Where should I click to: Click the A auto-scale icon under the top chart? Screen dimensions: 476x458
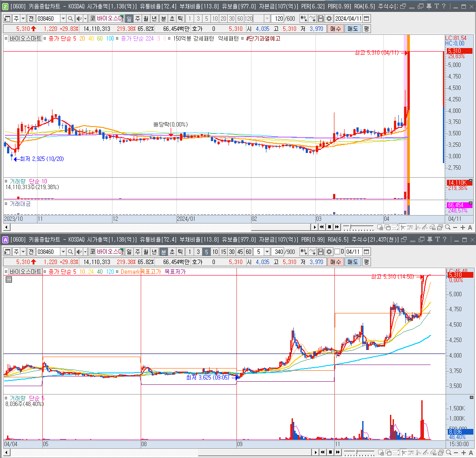click(470, 227)
